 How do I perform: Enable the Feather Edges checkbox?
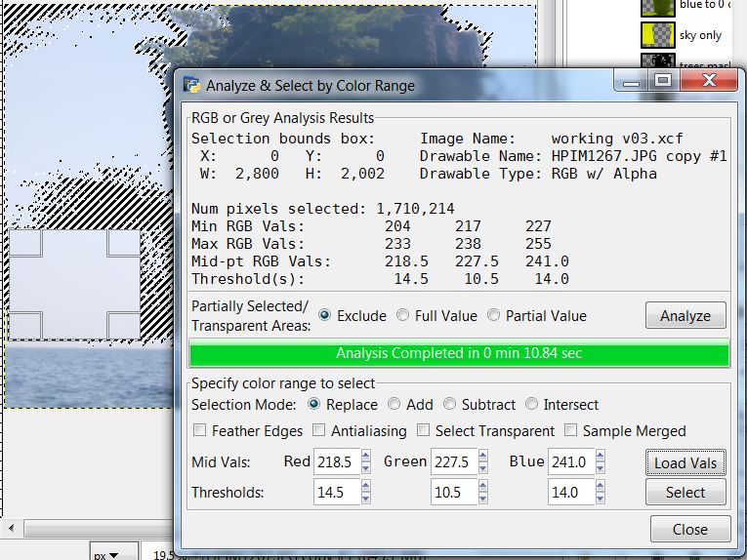tap(200, 430)
